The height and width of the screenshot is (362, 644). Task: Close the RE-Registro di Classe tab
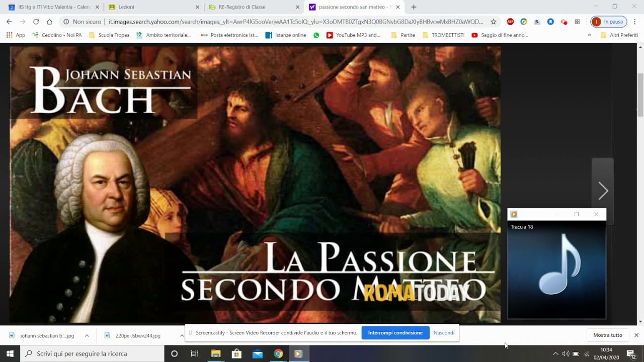click(x=297, y=7)
